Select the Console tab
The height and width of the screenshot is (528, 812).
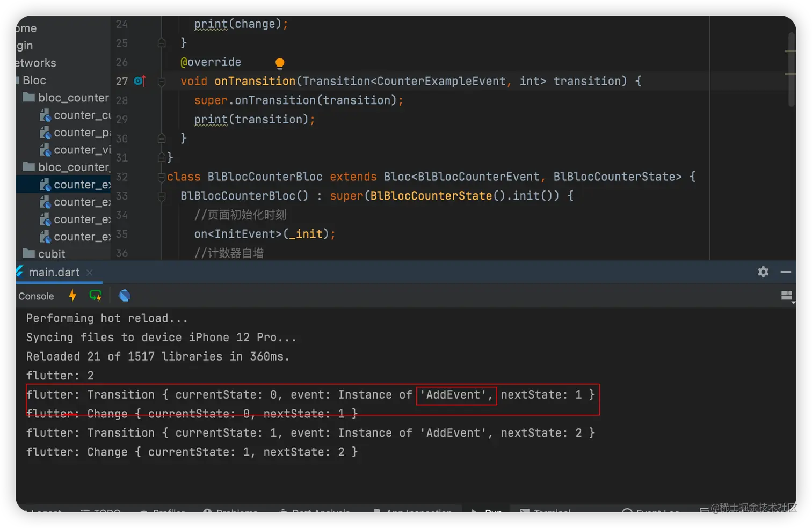pyautogui.click(x=36, y=296)
